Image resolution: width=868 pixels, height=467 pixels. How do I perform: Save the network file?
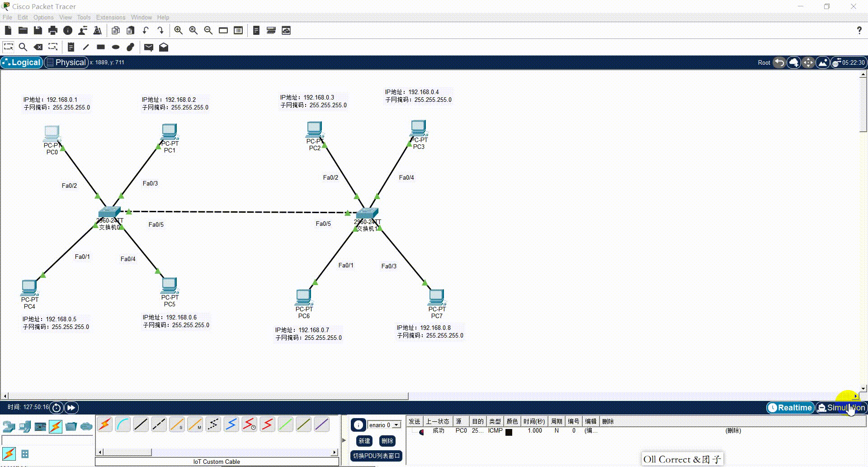pyautogui.click(x=38, y=30)
